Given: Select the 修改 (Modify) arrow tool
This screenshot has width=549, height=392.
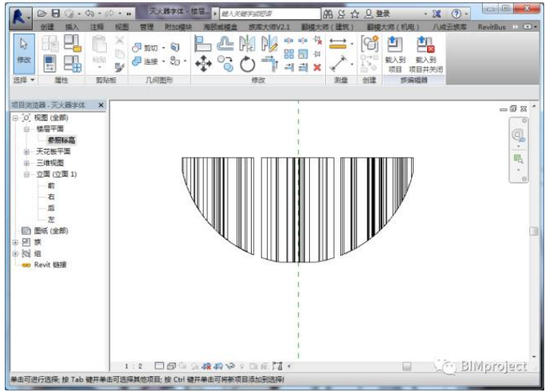Looking at the screenshot, I should (x=24, y=51).
